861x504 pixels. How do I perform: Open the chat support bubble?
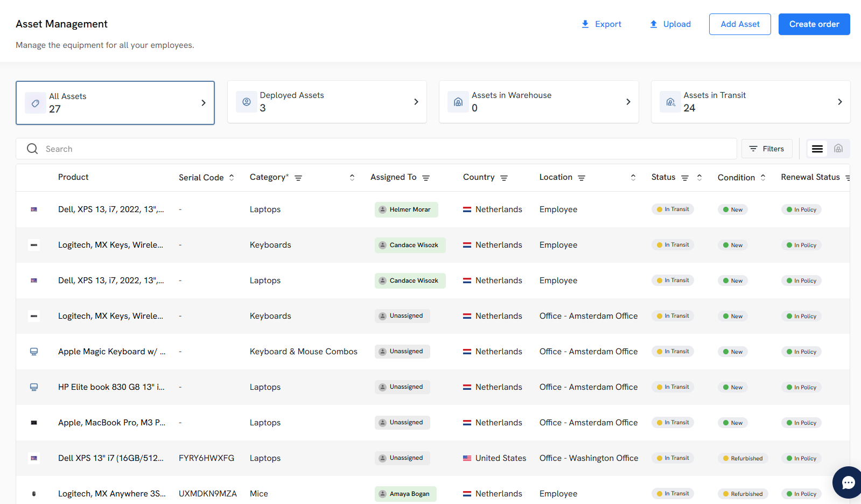[x=848, y=482]
